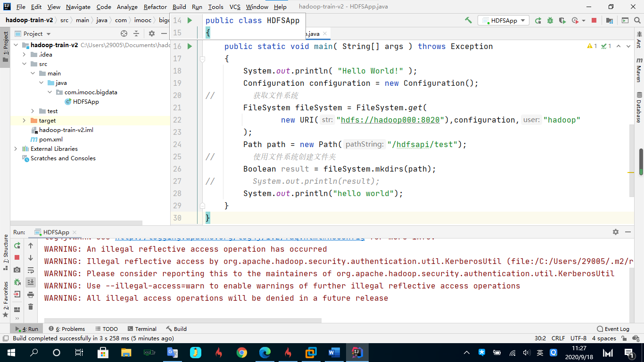The height and width of the screenshot is (362, 644).
Task: Jump up the stack trace arrow
Action: 31,246
